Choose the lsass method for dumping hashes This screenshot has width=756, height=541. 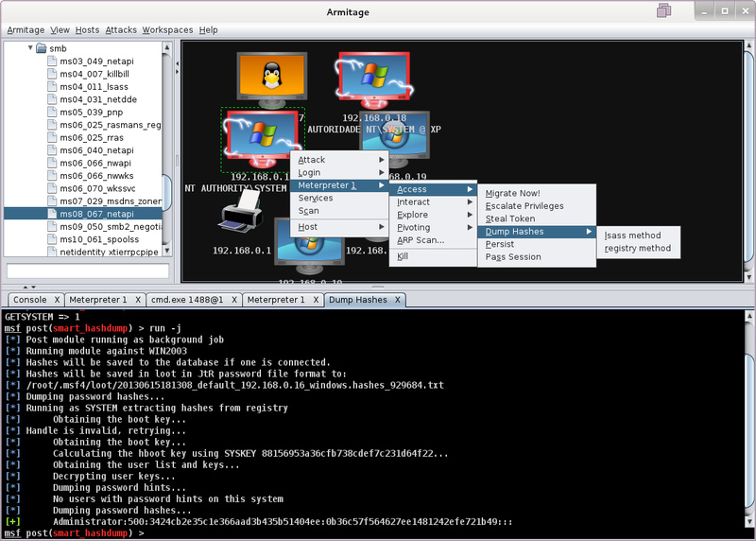click(638, 235)
